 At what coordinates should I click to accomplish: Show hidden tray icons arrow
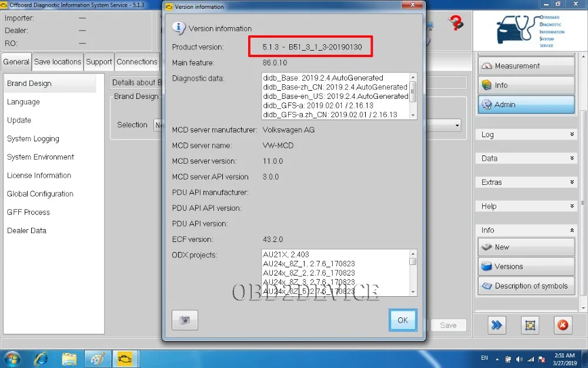click(x=497, y=359)
